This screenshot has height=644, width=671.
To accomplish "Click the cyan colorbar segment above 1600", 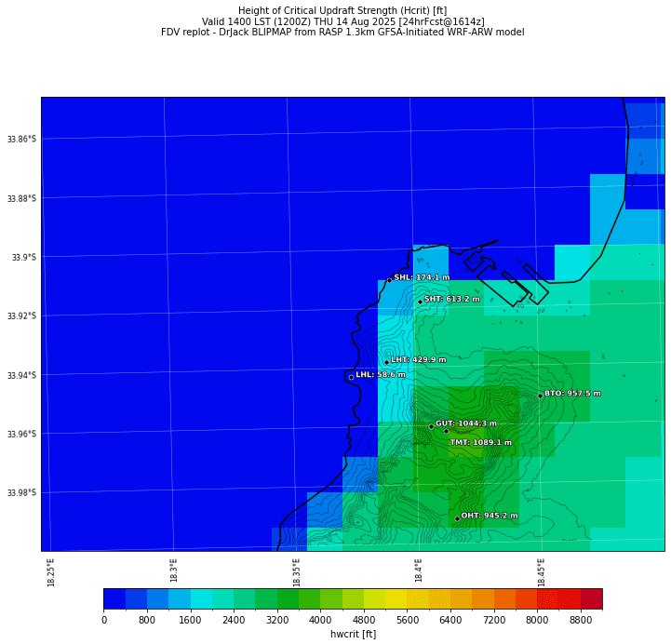I will click(201, 598).
